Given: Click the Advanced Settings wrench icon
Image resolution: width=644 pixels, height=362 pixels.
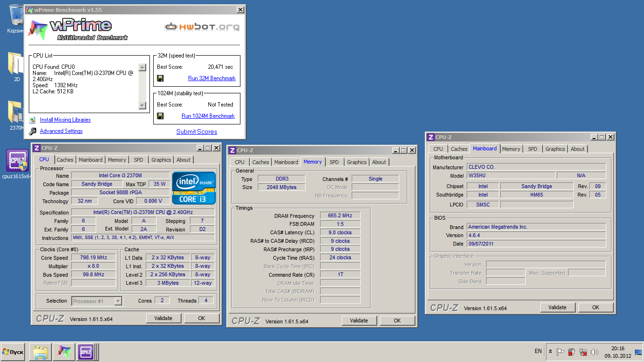Looking at the screenshot, I should tap(33, 132).
